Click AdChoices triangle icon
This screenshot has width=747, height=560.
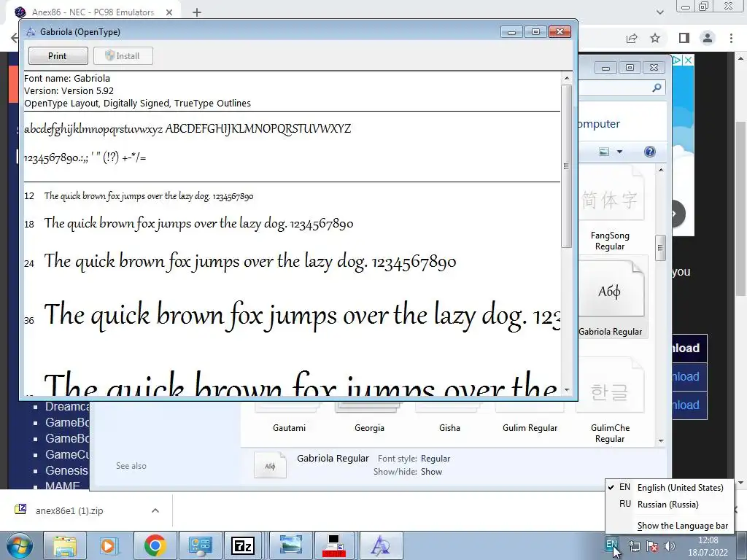pyautogui.click(x=677, y=60)
